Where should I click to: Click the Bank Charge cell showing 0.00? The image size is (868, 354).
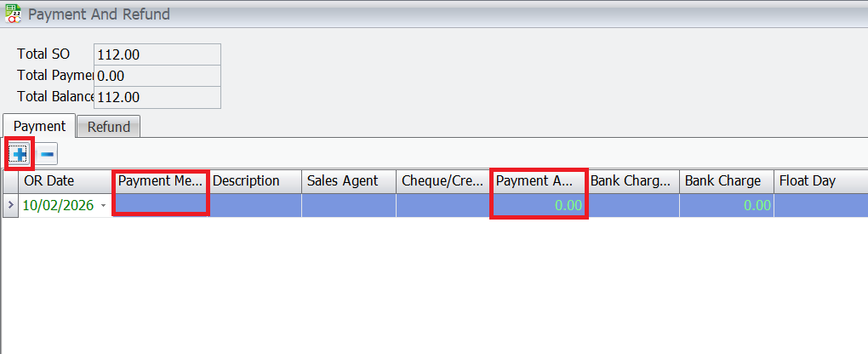click(726, 205)
